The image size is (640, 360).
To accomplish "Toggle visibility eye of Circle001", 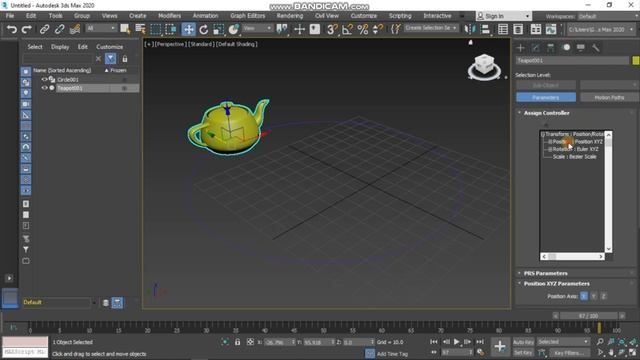I will pos(44,80).
